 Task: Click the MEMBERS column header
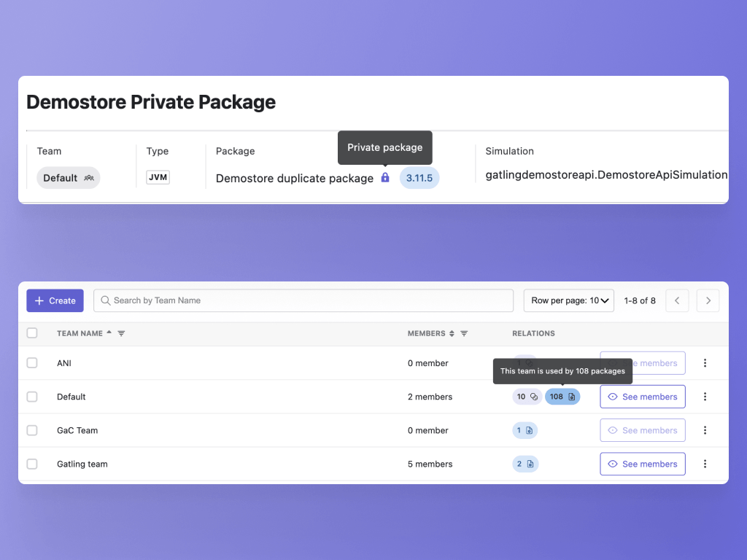(426, 333)
